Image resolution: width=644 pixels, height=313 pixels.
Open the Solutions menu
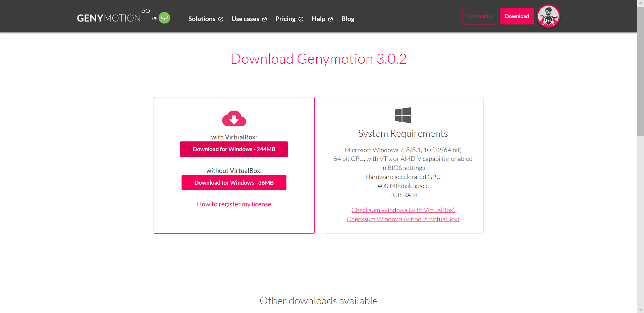tap(202, 19)
